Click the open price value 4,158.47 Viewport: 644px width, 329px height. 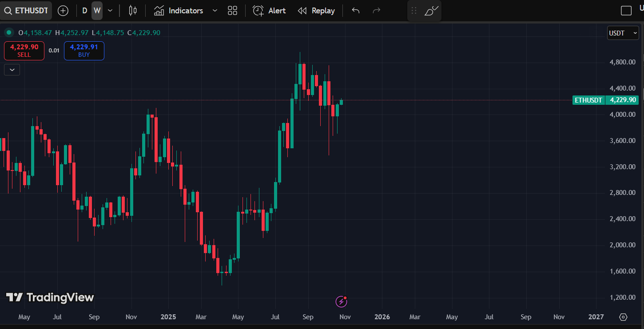[x=38, y=32]
